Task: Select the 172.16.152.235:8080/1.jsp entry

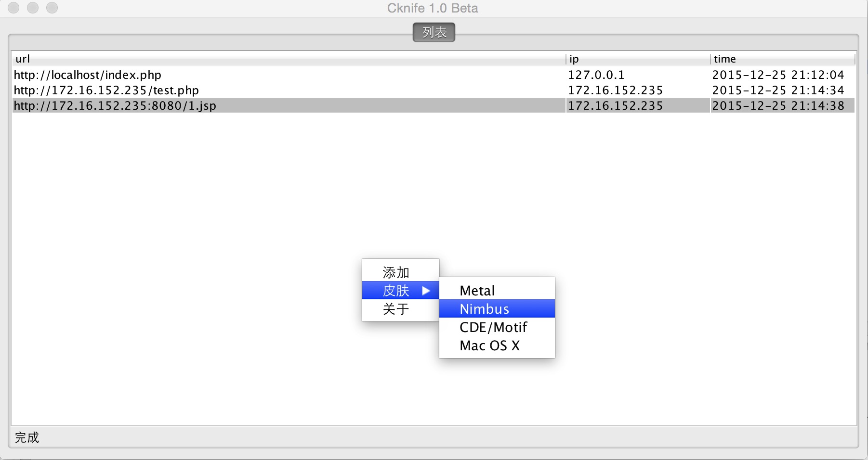Action: [x=115, y=106]
